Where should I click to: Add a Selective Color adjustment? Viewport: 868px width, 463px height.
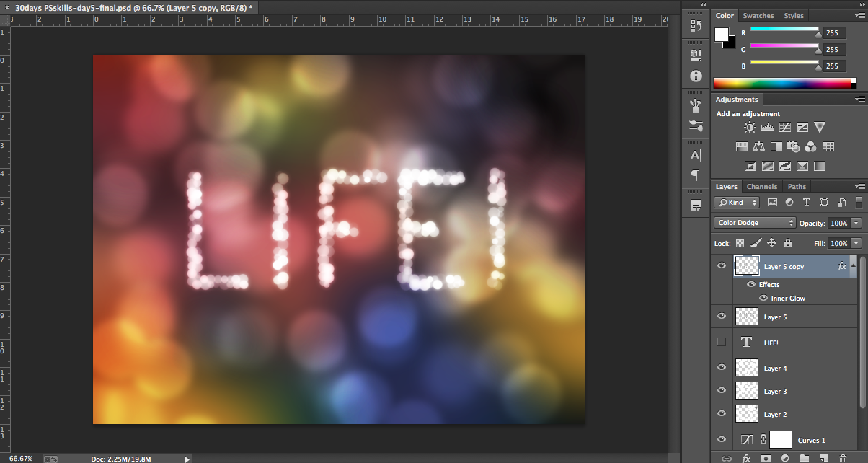[802, 167]
